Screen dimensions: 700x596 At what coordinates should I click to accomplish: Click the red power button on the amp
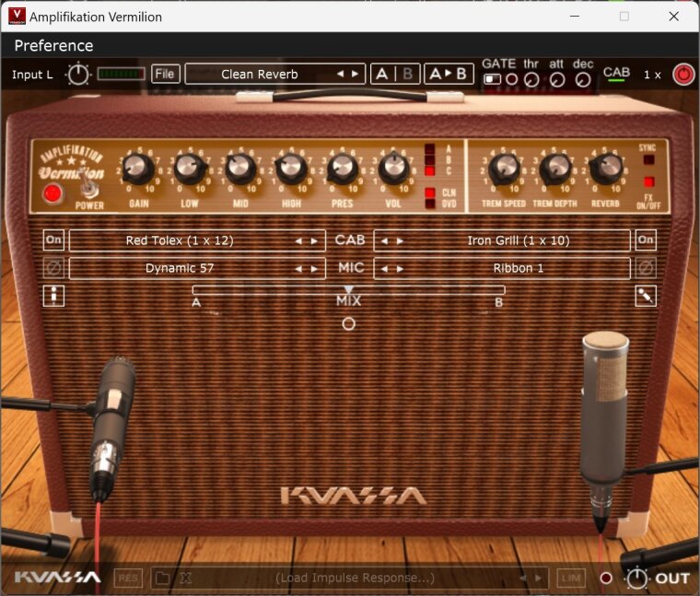point(52,193)
